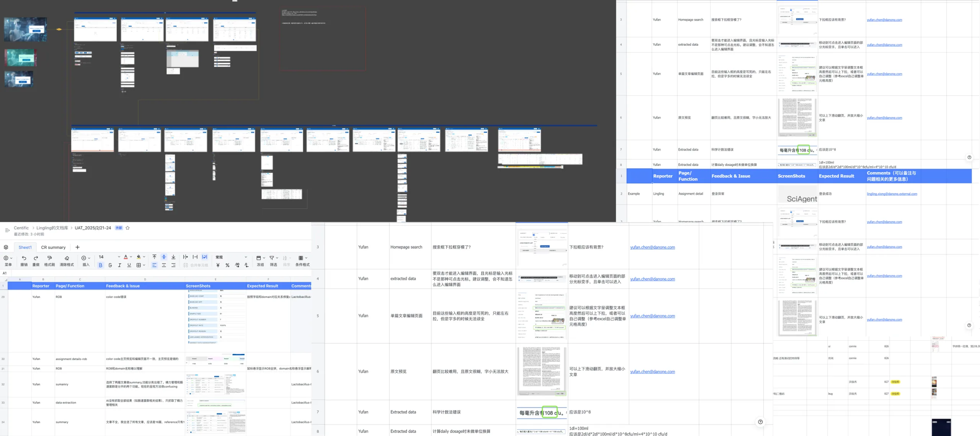980x436 pixels.
Task: Apply bottom vertical alignment
Action: click(x=173, y=257)
